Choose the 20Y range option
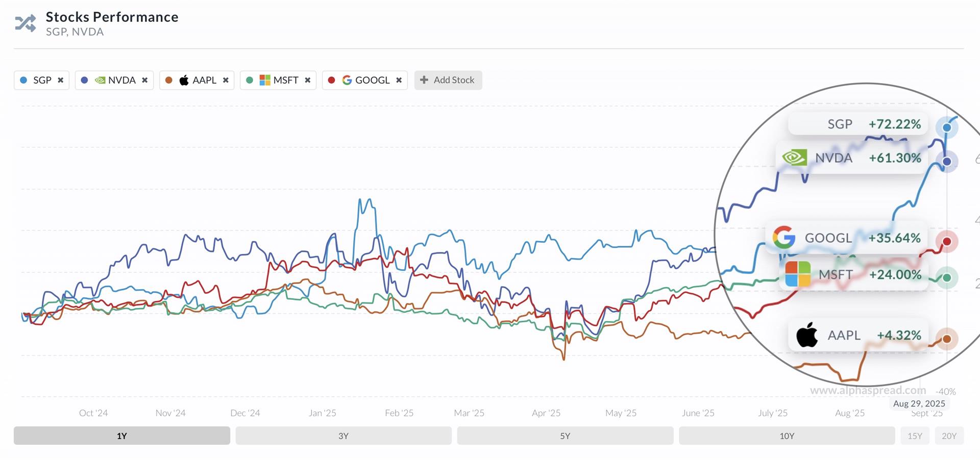Viewport: 980px width, 460px height. 949,436
